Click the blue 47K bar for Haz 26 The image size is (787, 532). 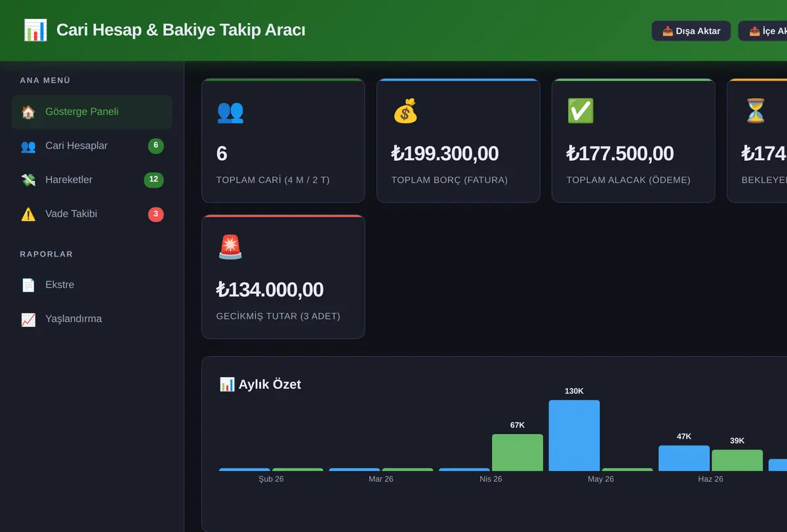(684, 459)
